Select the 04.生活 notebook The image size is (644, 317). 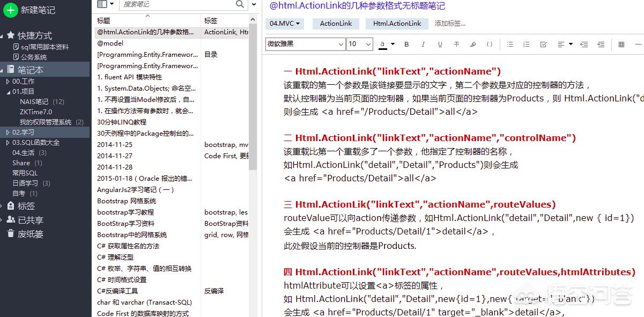[24, 153]
